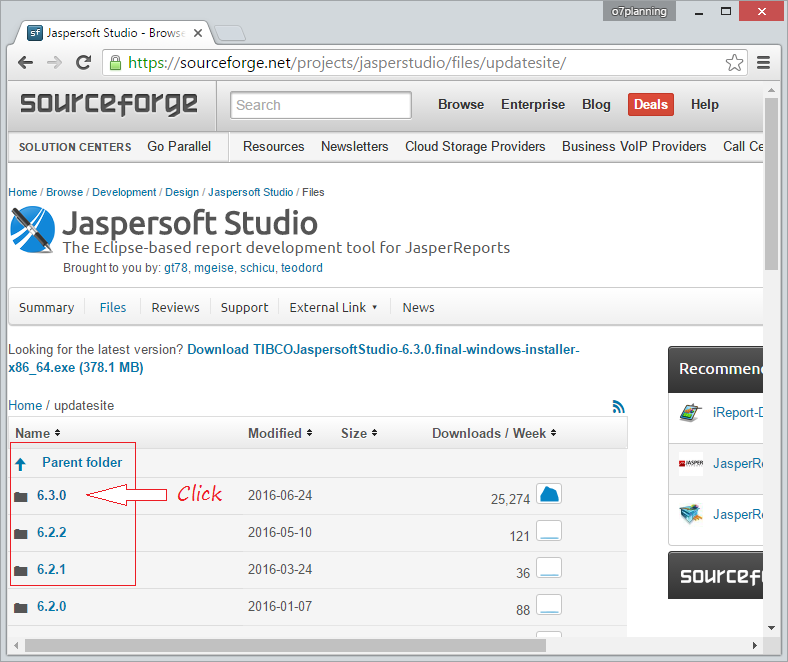
Task: Reload the page with the refresh icon
Action: click(83, 62)
